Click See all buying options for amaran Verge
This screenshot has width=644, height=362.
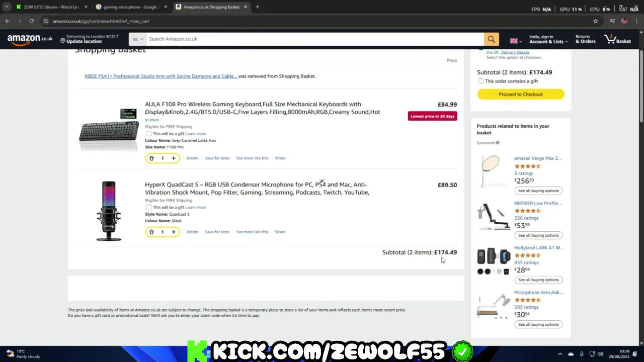[x=538, y=191]
